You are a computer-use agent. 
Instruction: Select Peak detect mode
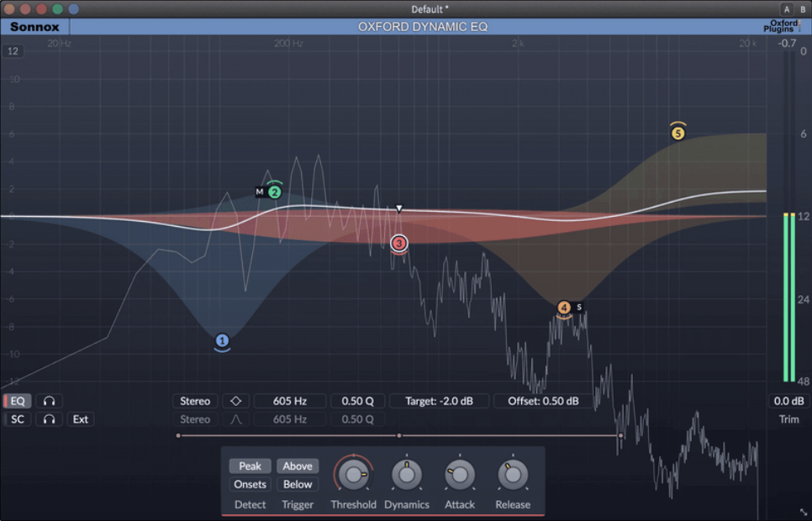coord(250,466)
